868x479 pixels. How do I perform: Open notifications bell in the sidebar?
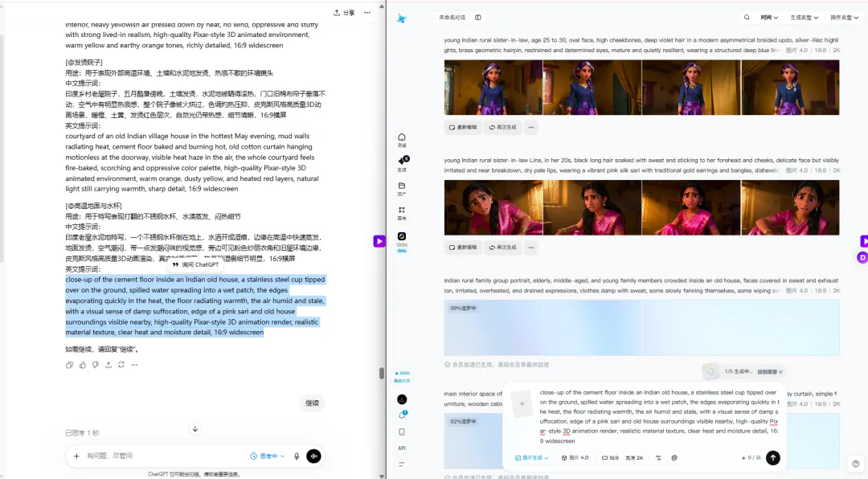coord(403,415)
